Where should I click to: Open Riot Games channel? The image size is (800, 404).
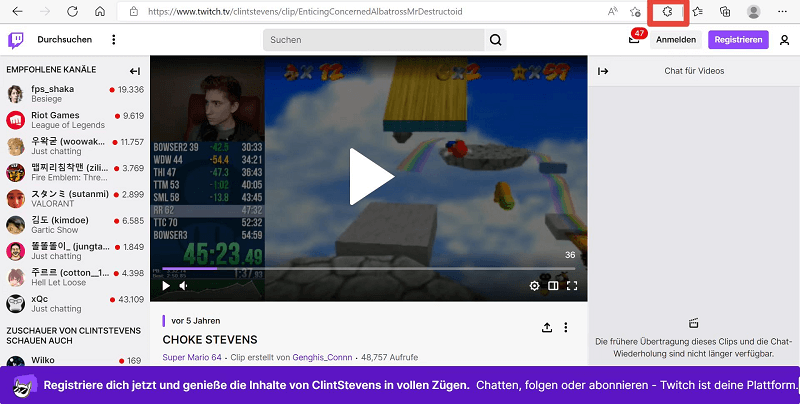click(x=75, y=120)
